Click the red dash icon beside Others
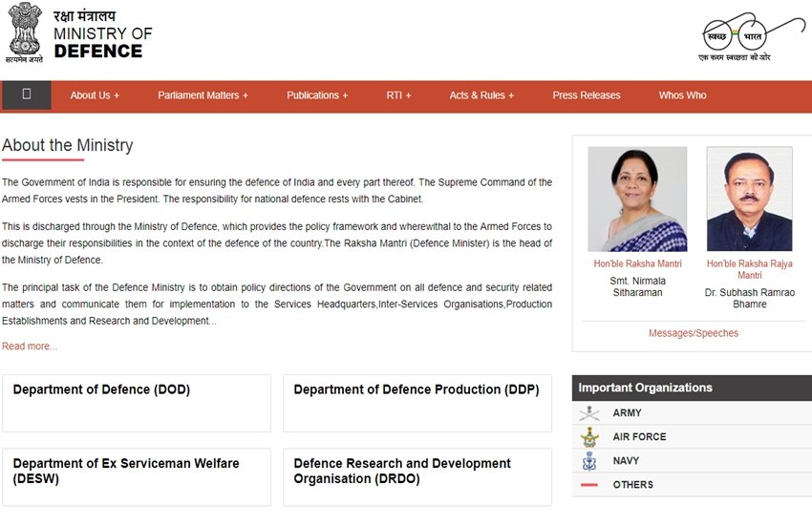Viewport: 812px width, 525px height. click(x=589, y=485)
